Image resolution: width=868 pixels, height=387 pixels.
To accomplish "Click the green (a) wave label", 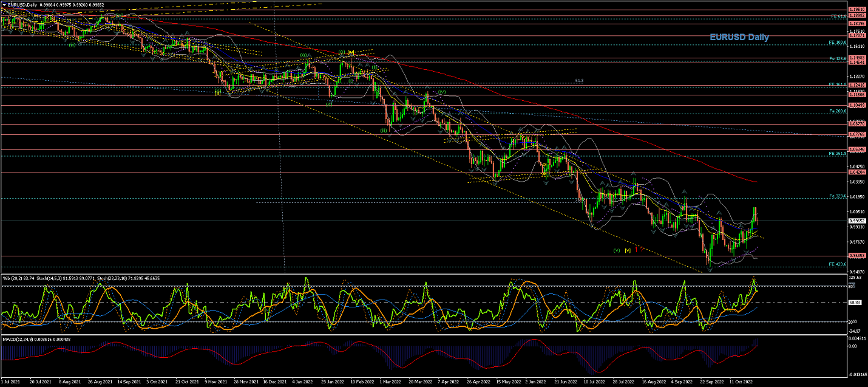I will [303, 55].
